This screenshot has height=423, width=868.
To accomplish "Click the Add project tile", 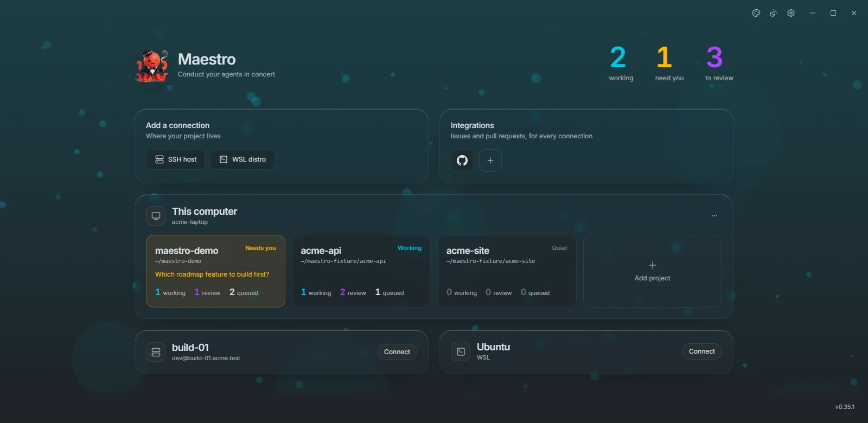I will [653, 271].
